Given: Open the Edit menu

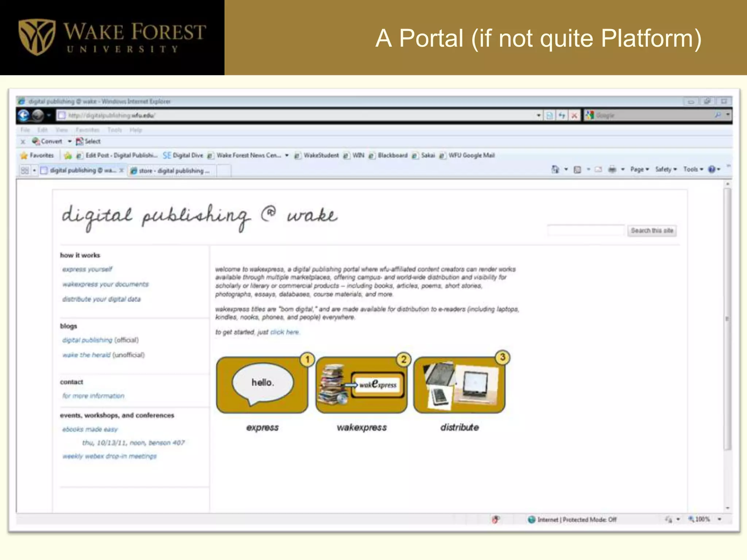Looking at the screenshot, I should (43, 130).
